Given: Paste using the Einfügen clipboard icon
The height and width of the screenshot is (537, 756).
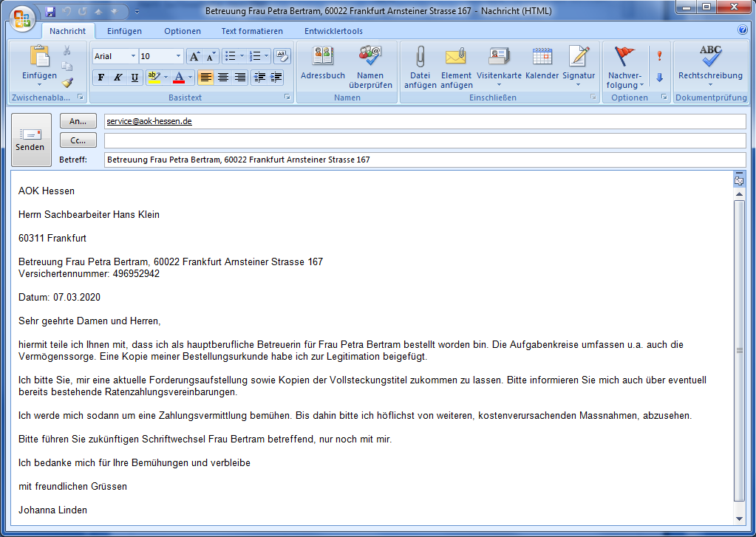Looking at the screenshot, I should (39, 57).
